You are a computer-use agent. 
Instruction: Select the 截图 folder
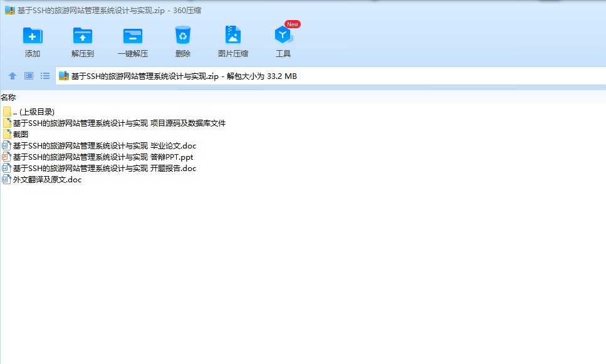pos(16,135)
